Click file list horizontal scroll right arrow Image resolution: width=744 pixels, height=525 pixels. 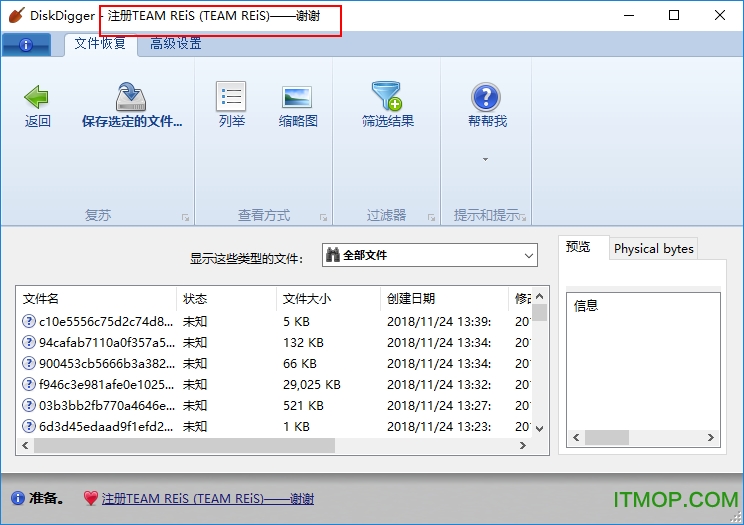point(523,445)
